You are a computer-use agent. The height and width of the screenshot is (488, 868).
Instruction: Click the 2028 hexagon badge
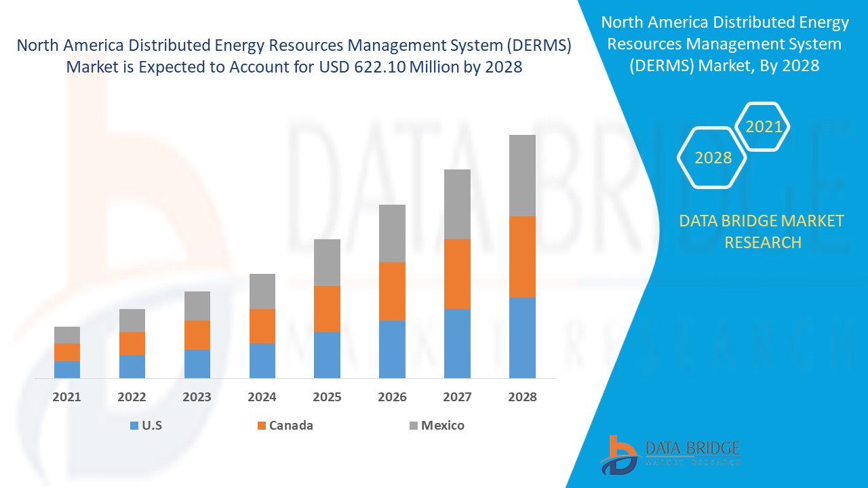[x=711, y=158]
